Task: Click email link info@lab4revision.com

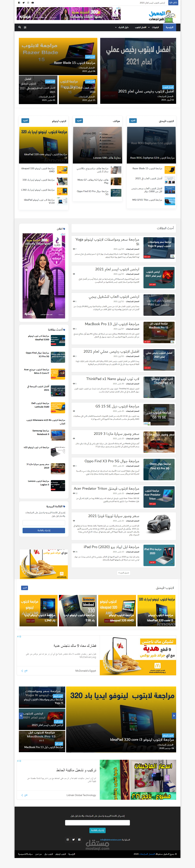Action: pos(110,840)
